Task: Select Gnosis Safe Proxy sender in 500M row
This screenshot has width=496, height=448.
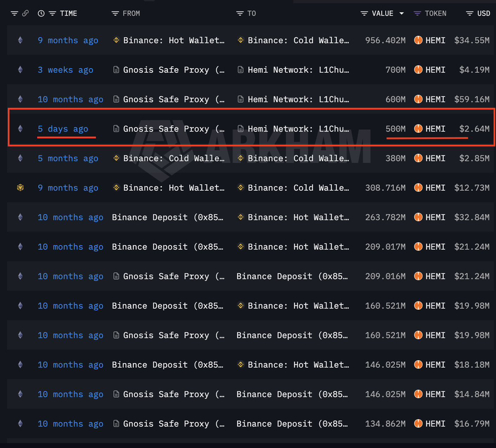Action: point(174,129)
